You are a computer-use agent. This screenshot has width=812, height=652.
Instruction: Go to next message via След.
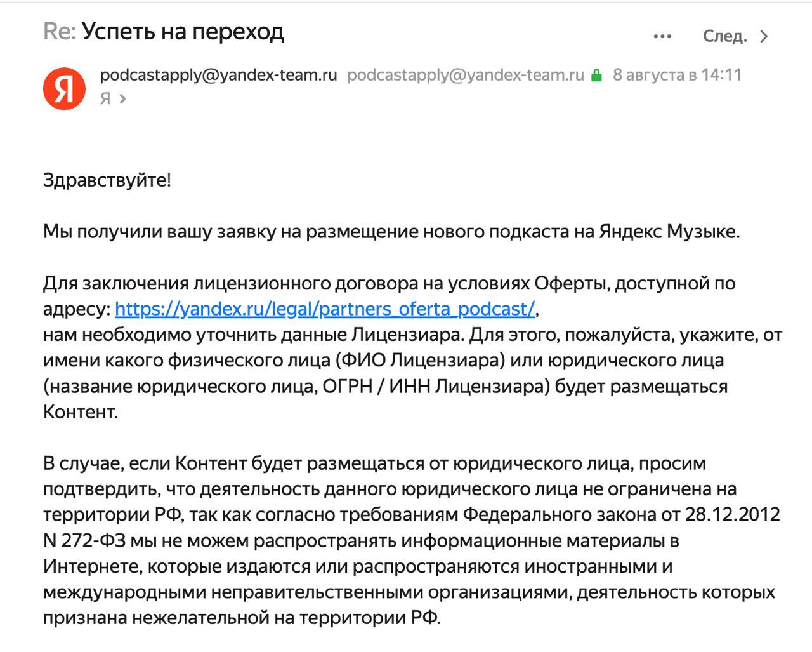tap(725, 36)
